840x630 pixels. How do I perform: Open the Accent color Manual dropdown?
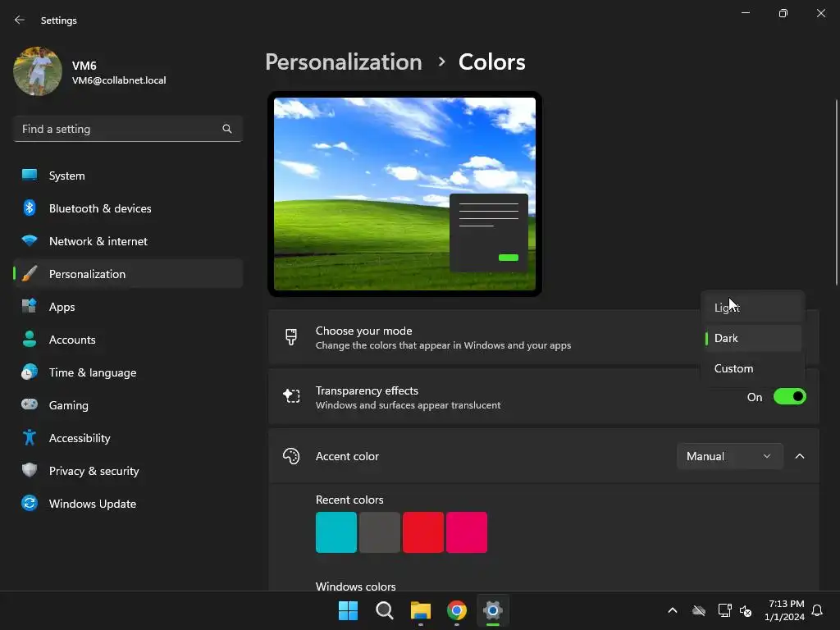[729, 456]
